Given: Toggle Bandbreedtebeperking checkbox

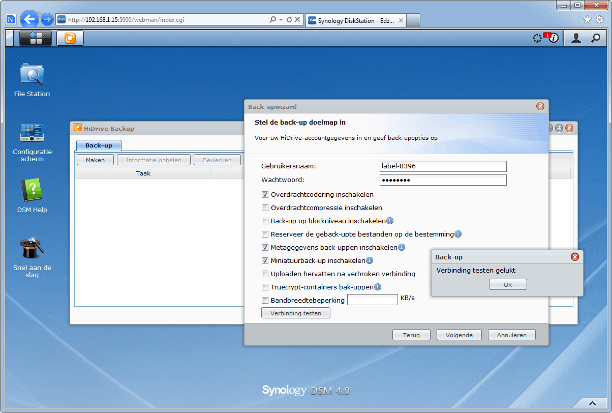Looking at the screenshot, I should pos(265,300).
